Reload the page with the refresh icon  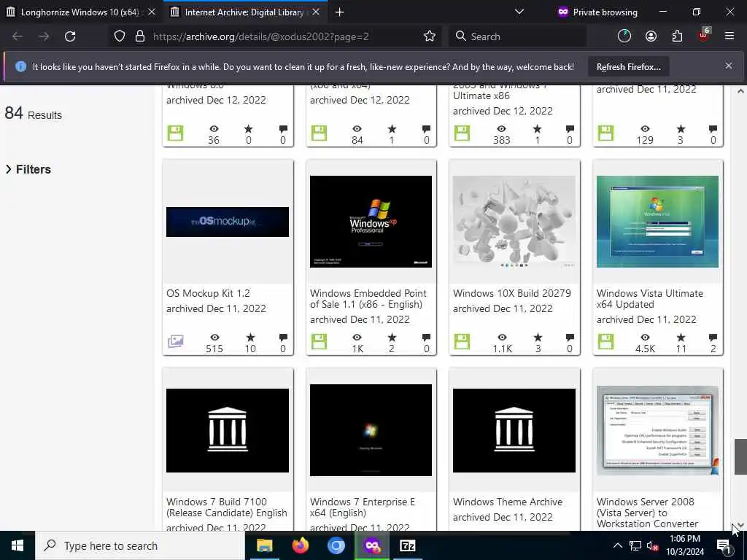click(x=70, y=36)
